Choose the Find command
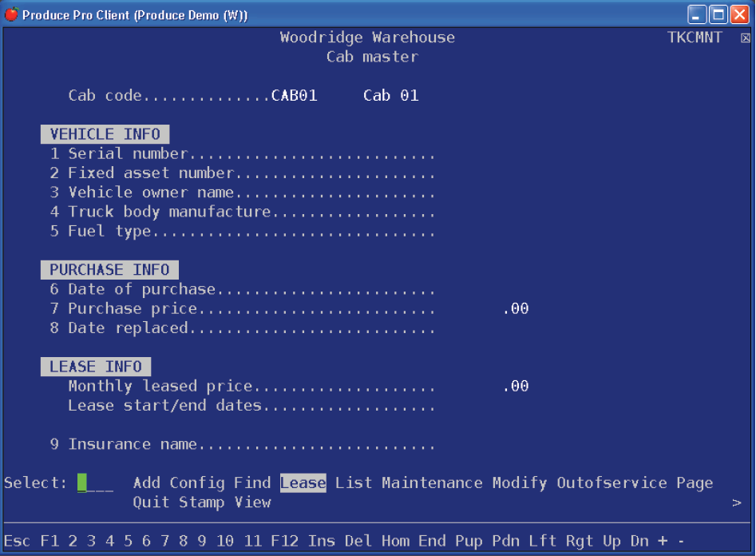This screenshot has height=556, width=756. pos(252,483)
